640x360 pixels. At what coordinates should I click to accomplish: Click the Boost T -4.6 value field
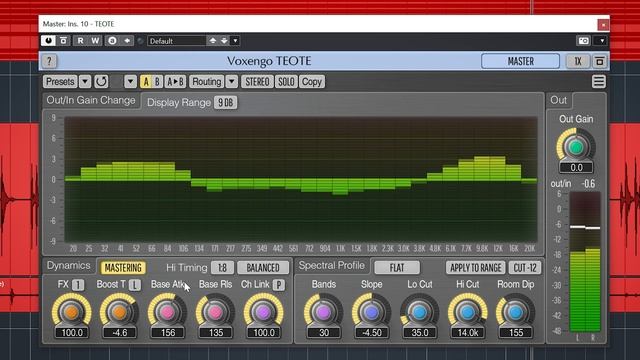tap(120, 333)
